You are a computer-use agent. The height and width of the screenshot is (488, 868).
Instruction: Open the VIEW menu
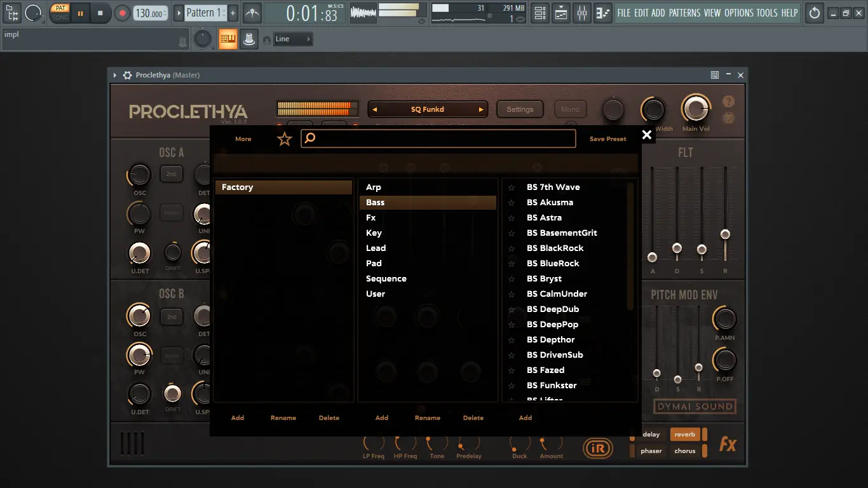coord(712,13)
